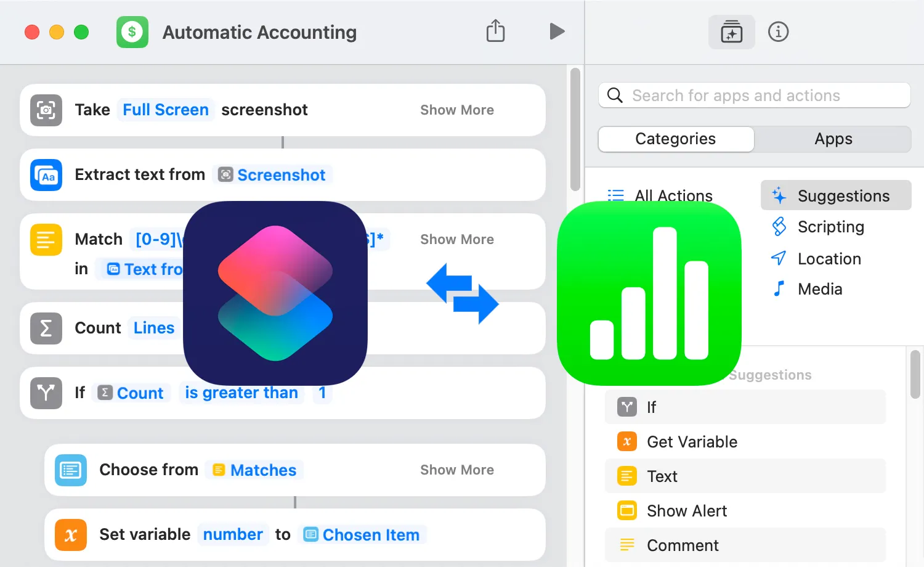Select the Match Text action icon
The image size is (924, 567).
point(46,239)
